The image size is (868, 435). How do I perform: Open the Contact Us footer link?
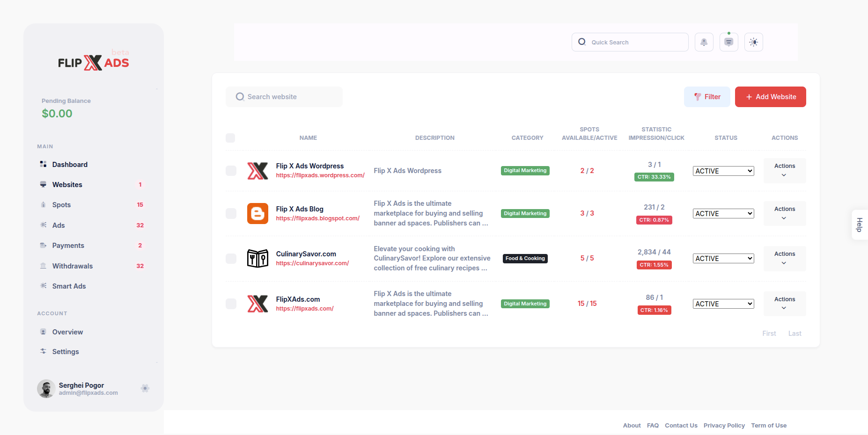pyautogui.click(x=681, y=425)
